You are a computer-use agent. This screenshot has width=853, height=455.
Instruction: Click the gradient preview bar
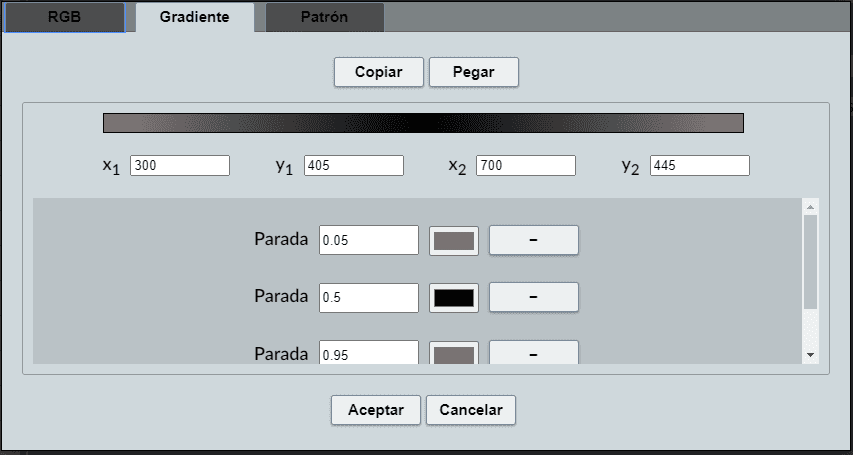[x=423, y=123]
